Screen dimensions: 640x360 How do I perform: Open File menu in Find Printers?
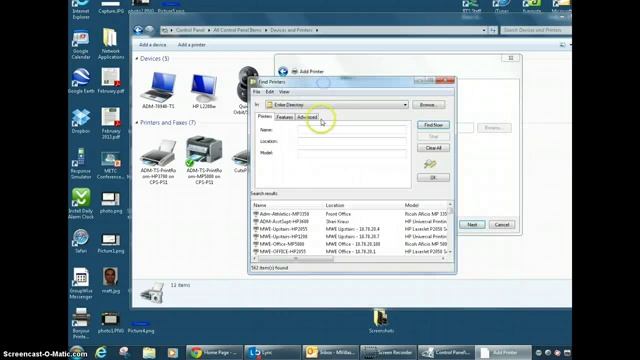[256, 92]
